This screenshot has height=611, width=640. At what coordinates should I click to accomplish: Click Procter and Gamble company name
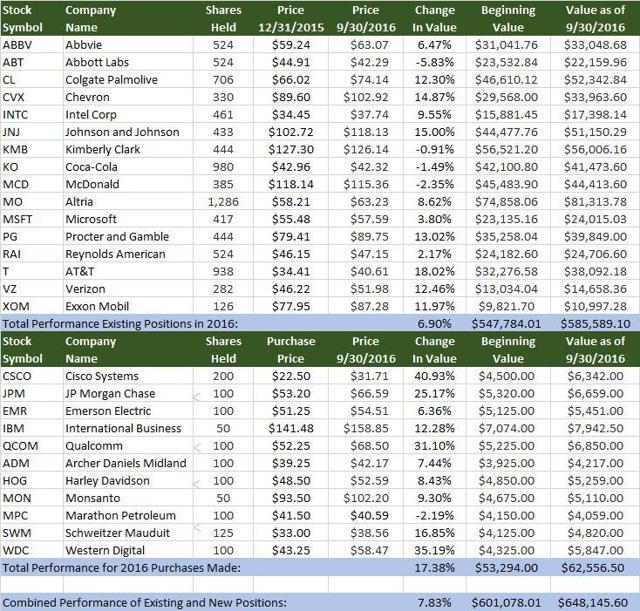pyautogui.click(x=128, y=236)
